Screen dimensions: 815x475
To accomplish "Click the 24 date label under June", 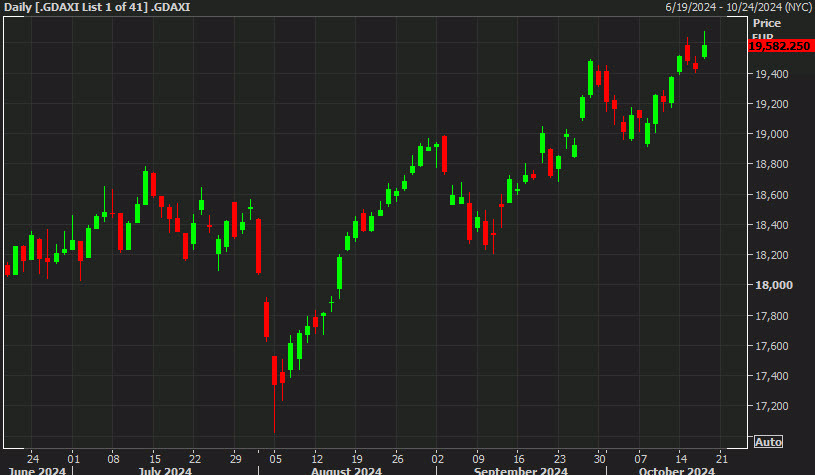I will coord(33,459).
